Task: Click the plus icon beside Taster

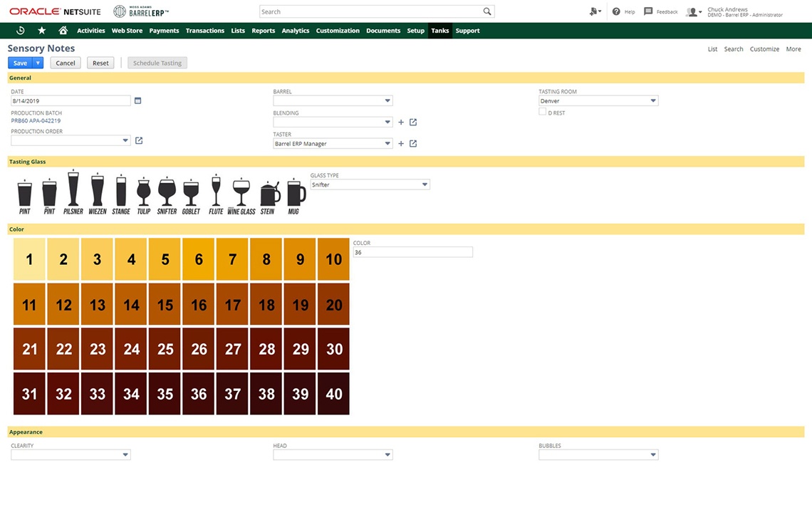Action: (x=401, y=144)
